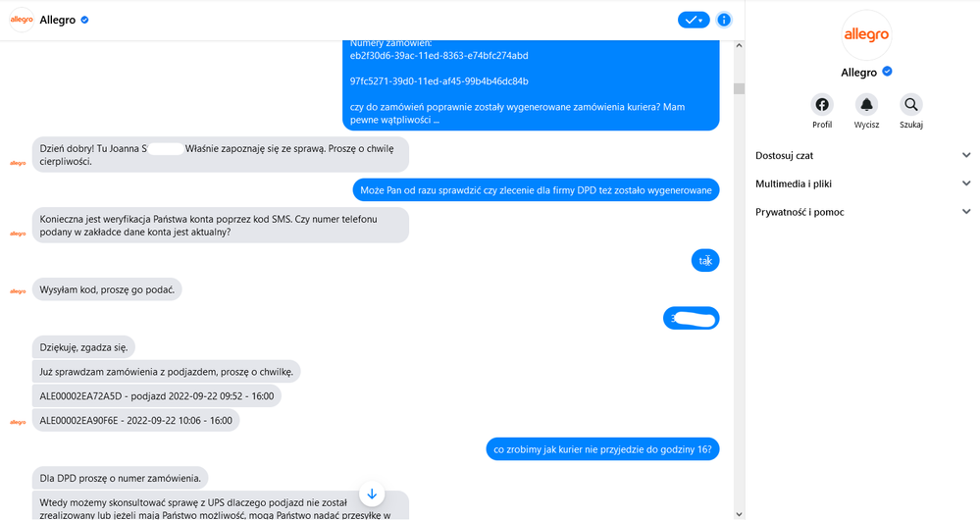Screen dimensions: 980x520
Task: Search the conversation with Szukaj icon
Action: click(911, 105)
